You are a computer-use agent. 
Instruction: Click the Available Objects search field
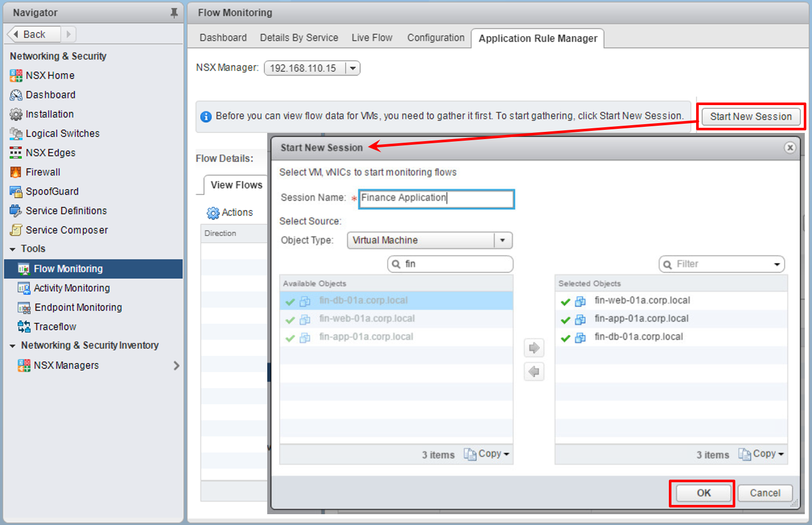point(450,264)
